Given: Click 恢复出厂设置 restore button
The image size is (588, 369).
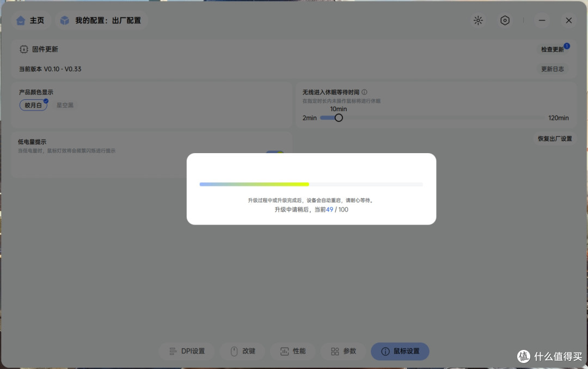Looking at the screenshot, I should [555, 138].
